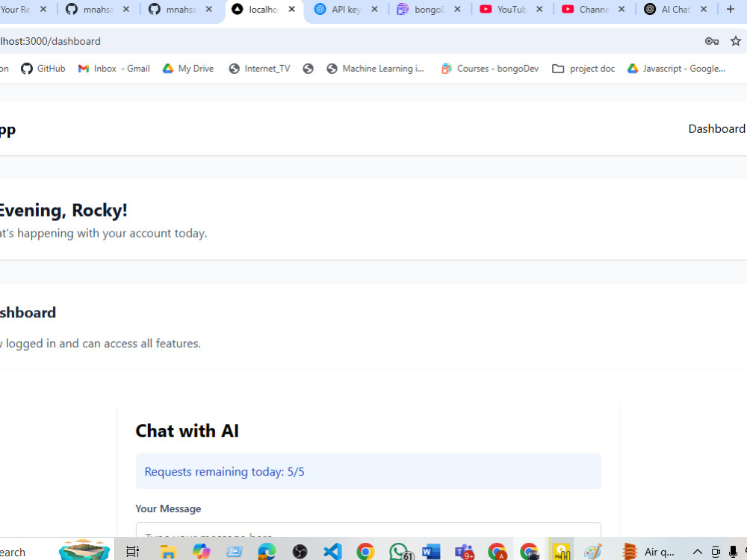The image size is (747, 560).
Task: Open the Courses - bongoDev bookmark
Action: pos(490,69)
